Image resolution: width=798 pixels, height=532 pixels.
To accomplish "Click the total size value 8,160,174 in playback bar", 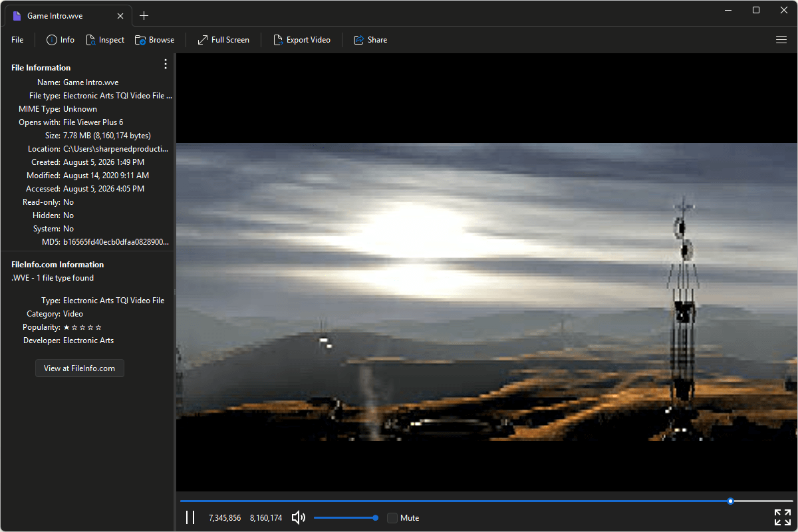I will tap(266, 517).
